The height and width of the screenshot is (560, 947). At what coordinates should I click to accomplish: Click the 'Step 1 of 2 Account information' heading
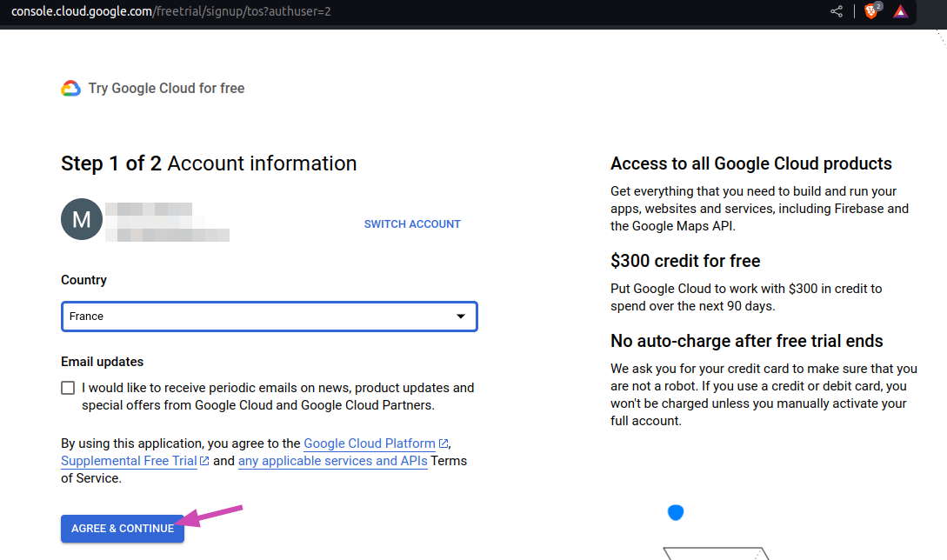point(209,163)
